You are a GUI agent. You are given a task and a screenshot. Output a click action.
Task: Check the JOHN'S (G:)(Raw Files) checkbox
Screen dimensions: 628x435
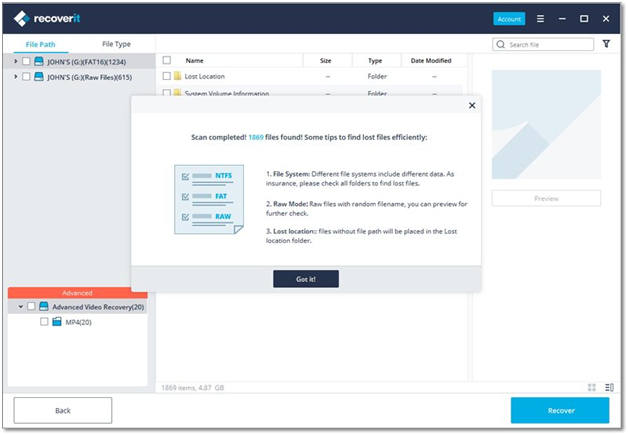[x=26, y=76]
